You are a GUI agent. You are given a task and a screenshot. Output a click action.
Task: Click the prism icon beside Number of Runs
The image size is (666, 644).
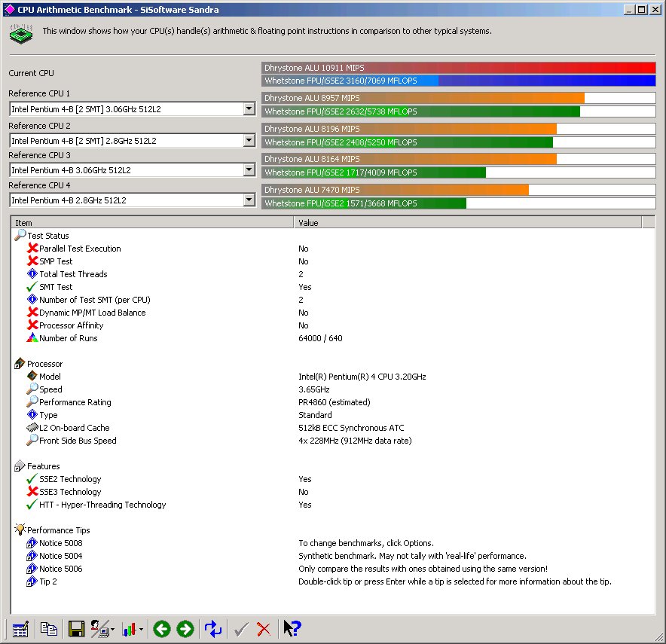pos(32,338)
